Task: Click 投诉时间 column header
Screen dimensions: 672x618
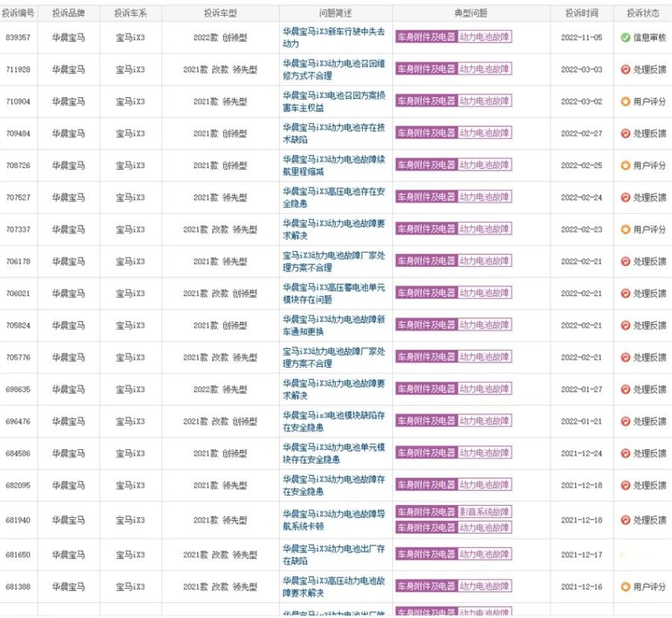Action: click(581, 13)
